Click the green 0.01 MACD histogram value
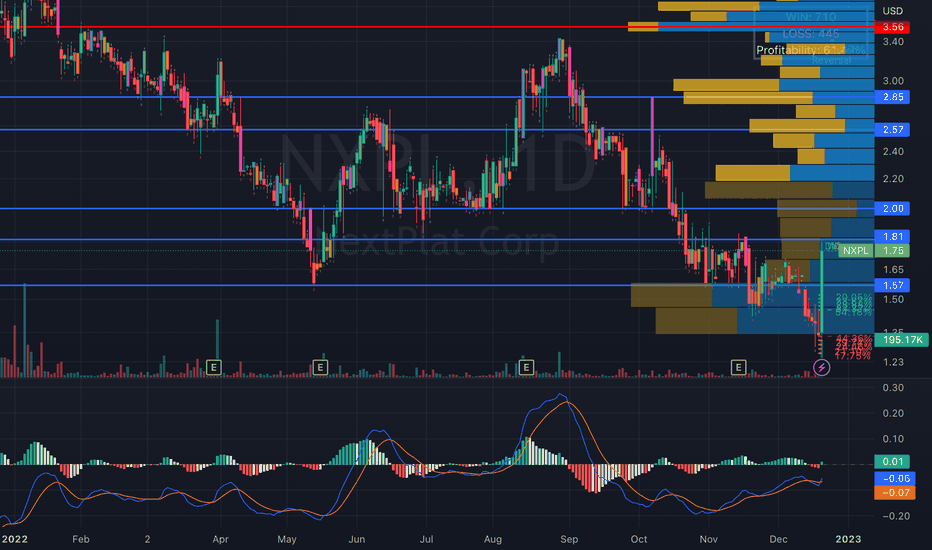 click(x=892, y=462)
